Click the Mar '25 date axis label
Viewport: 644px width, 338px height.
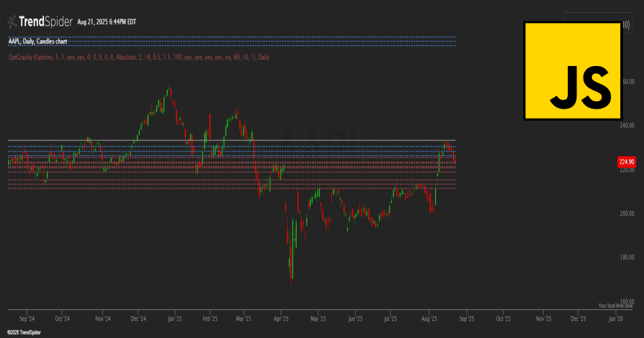coord(244,319)
